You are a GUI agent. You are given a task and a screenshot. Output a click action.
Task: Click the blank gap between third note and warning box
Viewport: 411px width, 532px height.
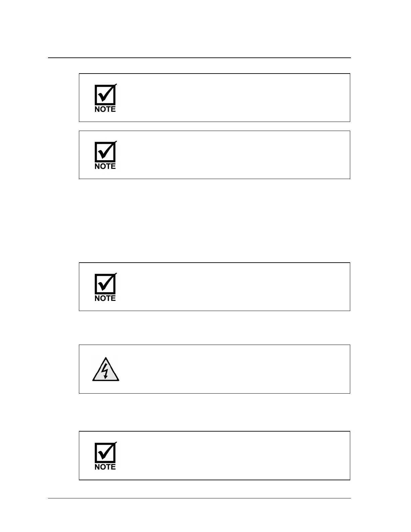click(x=215, y=328)
